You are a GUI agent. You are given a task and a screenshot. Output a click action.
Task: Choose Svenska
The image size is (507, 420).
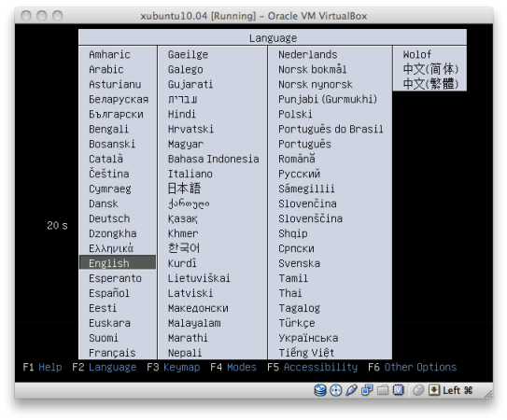[x=299, y=263]
